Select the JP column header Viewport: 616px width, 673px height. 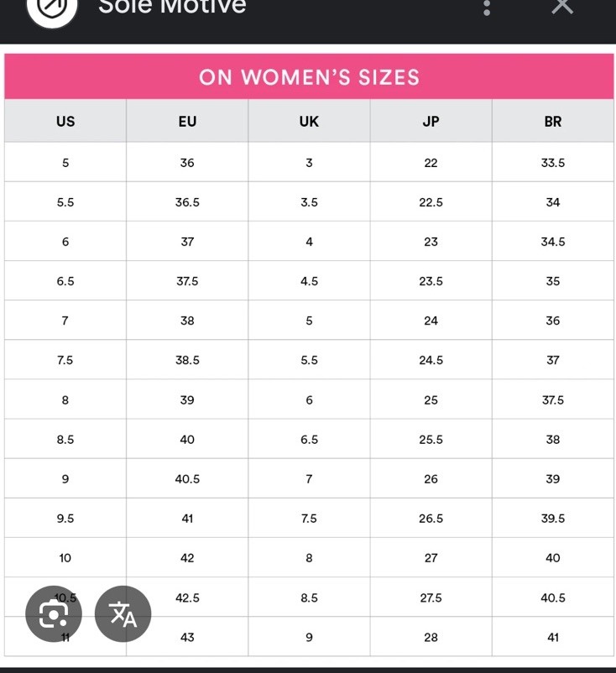click(x=431, y=121)
